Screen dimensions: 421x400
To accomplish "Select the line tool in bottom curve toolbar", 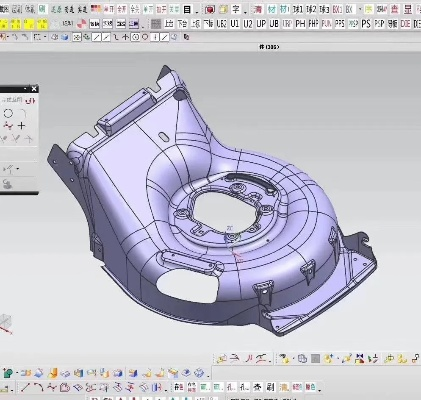I will (x=25, y=387).
